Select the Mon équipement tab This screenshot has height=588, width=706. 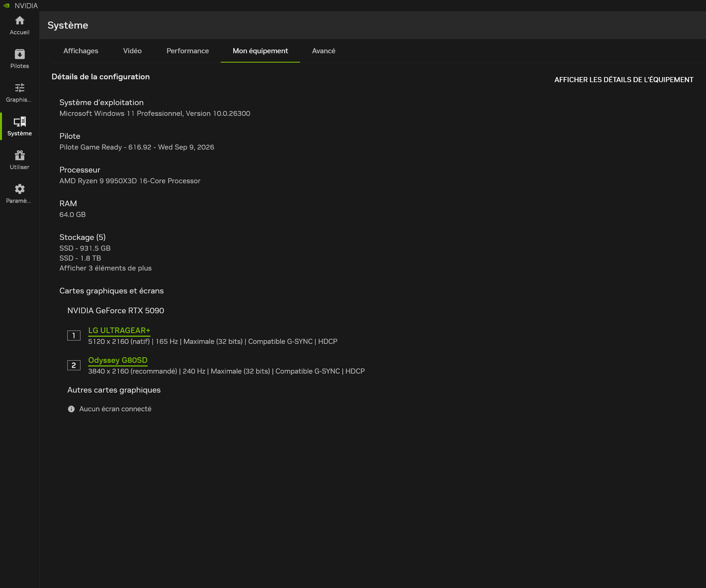click(x=260, y=51)
